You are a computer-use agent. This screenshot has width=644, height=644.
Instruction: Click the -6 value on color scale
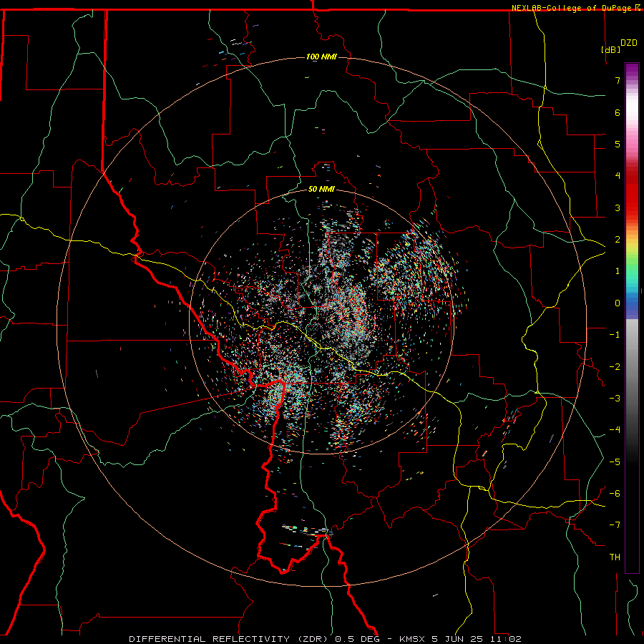(x=615, y=494)
